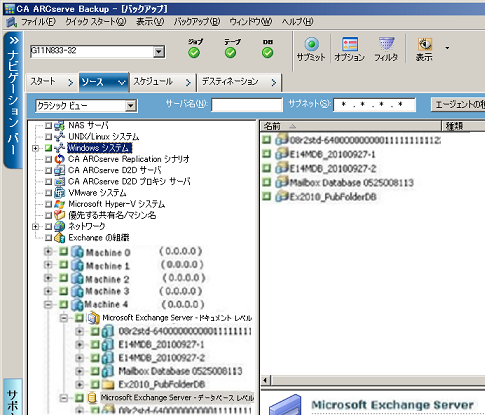Open the クイック スタート(Q) menu
485x415 pixels.
click(x=96, y=22)
